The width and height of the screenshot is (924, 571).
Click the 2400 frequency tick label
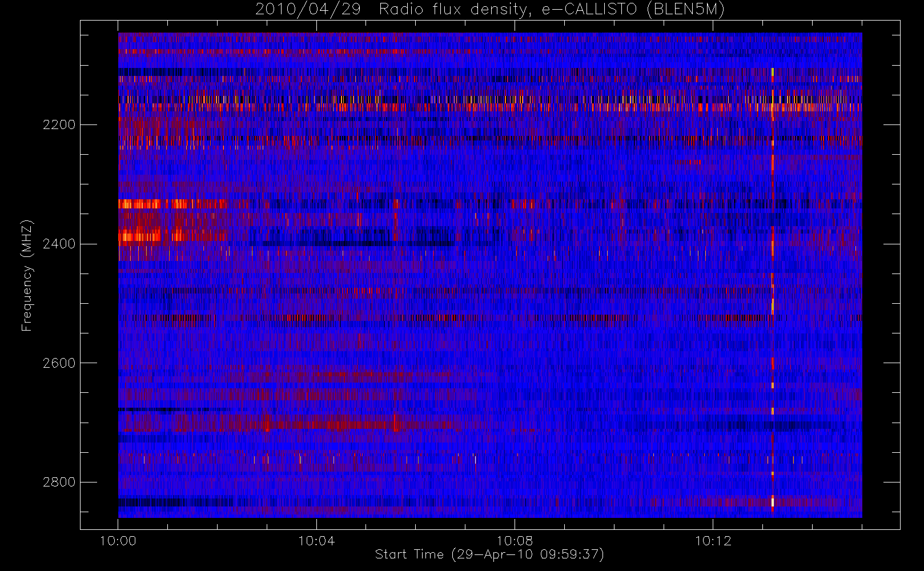pos(59,244)
